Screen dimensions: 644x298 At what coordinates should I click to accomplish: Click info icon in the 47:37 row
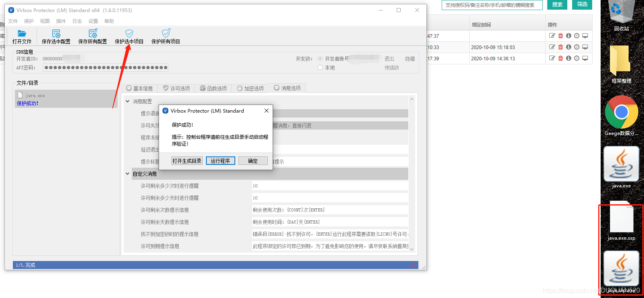[x=569, y=36]
